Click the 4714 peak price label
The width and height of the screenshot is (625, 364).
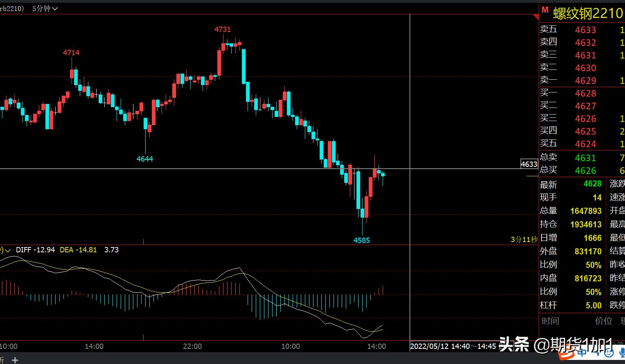(x=71, y=53)
